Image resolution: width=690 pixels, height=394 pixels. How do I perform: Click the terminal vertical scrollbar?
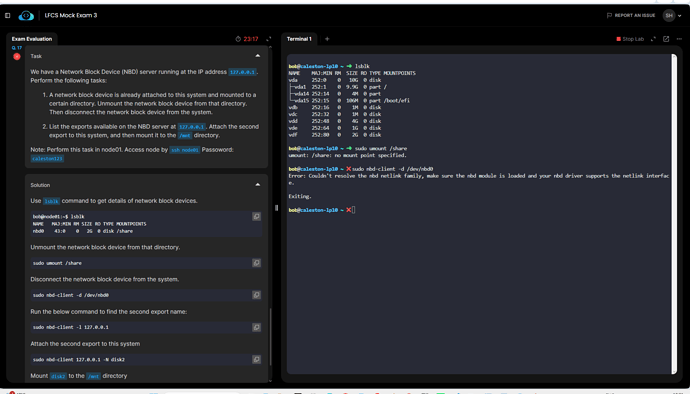coord(674,214)
